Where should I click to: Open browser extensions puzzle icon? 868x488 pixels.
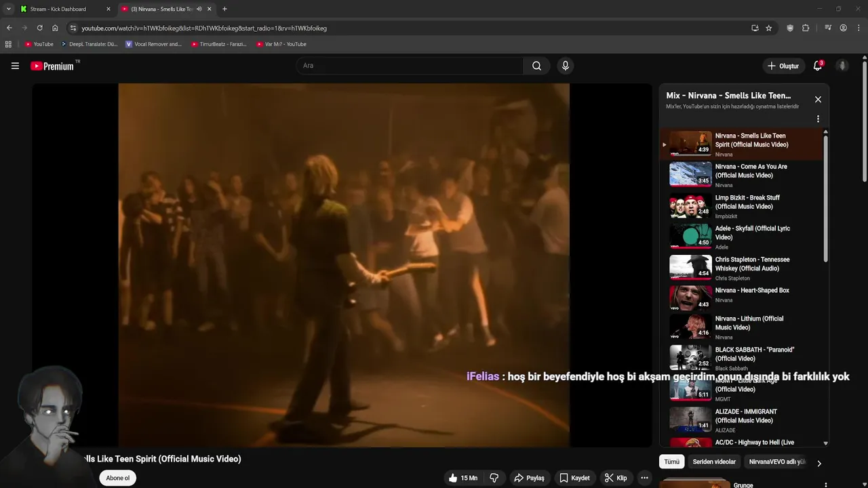[x=806, y=28]
